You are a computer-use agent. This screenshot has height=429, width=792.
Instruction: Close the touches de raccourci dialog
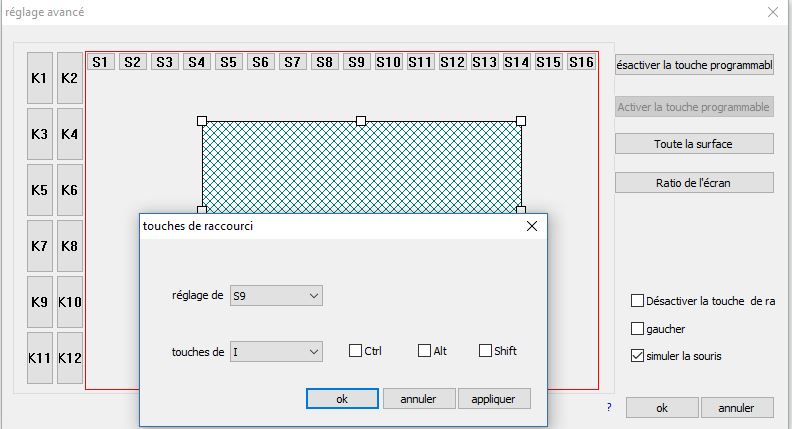point(532,226)
